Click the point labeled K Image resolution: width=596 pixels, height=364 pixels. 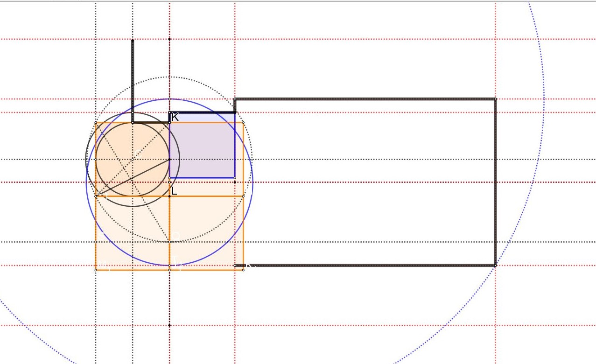pos(169,112)
